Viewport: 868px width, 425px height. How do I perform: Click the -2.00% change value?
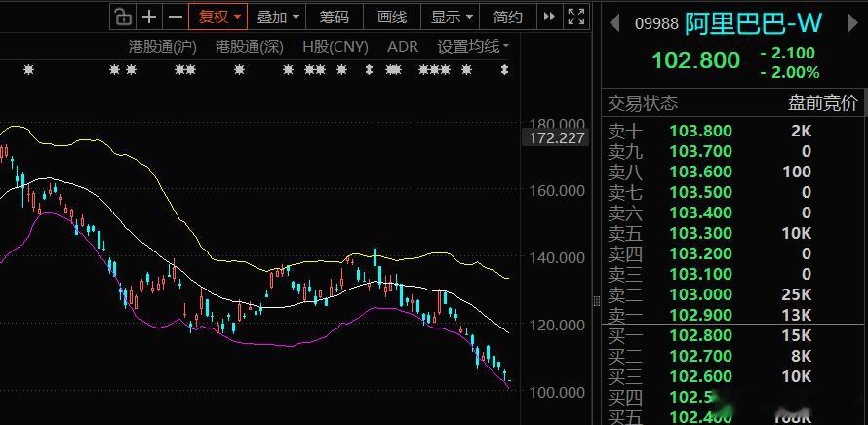pos(789,72)
